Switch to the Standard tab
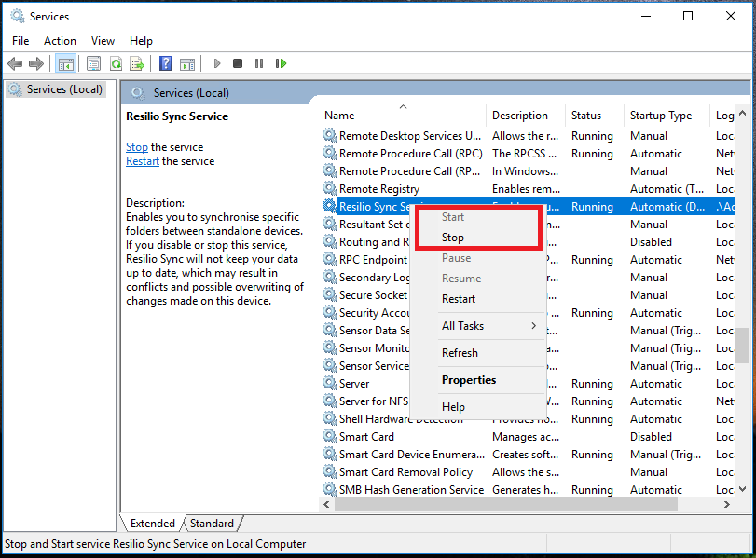756x558 pixels. pyautogui.click(x=212, y=524)
